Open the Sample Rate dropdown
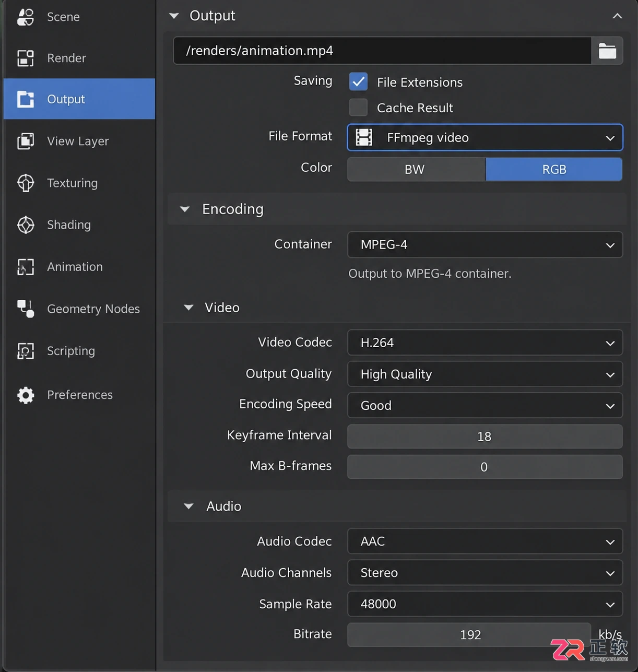638x672 pixels. [485, 604]
